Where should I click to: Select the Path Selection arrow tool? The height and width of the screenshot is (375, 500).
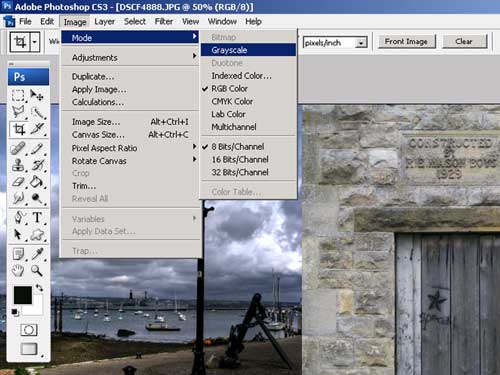coord(18,235)
